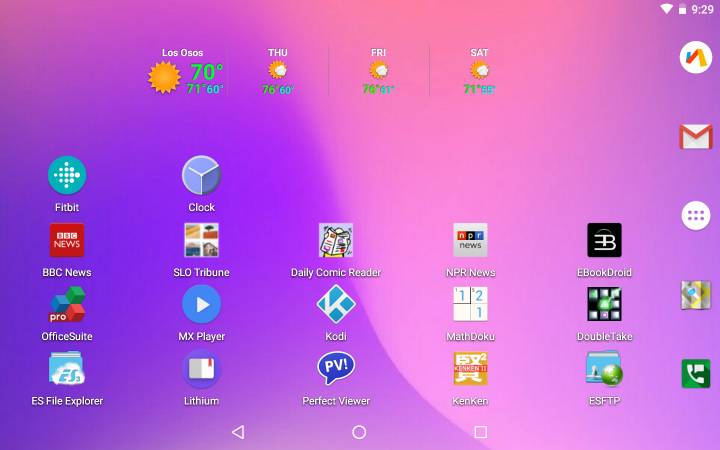Open the DoubleTake app

point(604,304)
